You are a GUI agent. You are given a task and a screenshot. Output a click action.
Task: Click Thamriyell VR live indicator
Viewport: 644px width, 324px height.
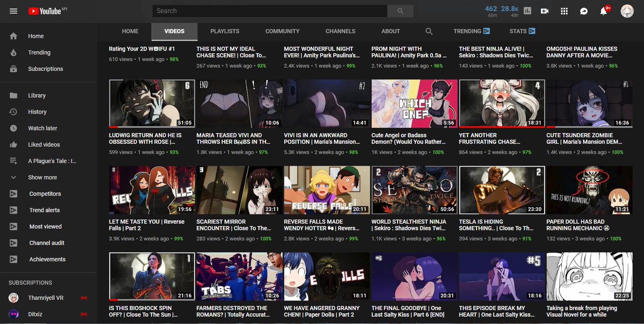coord(83,298)
